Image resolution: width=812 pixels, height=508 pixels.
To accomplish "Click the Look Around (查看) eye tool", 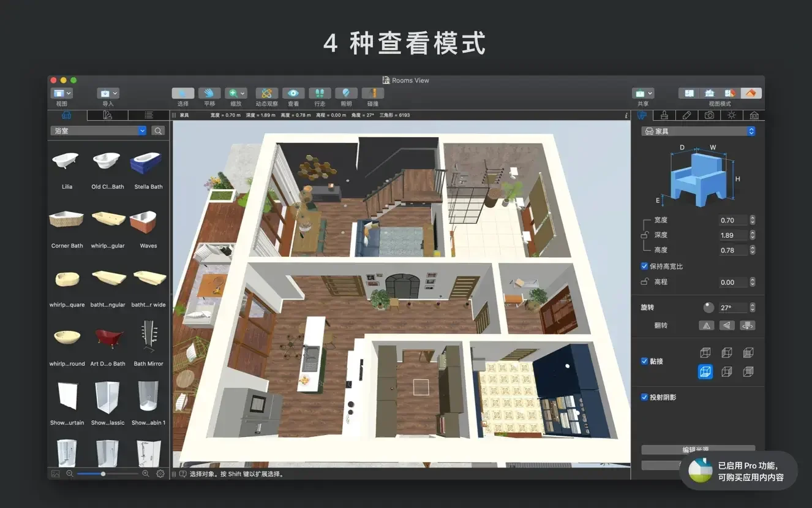I will pos(293,93).
